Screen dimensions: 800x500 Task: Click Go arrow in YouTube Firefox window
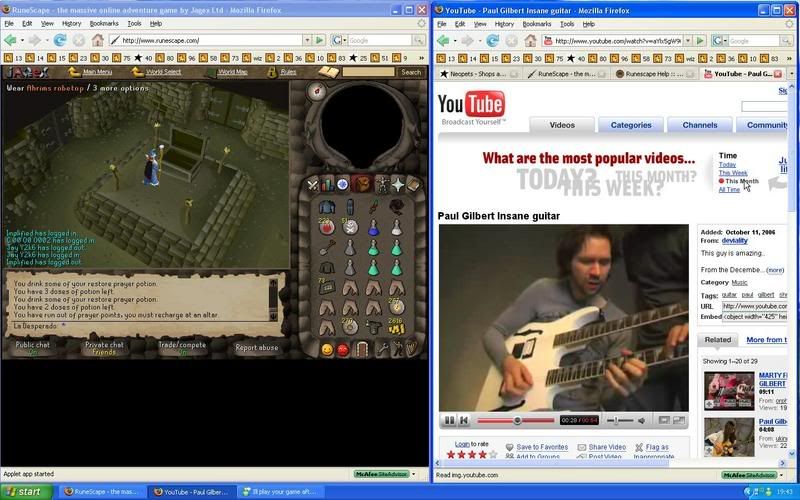(x=700, y=40)
